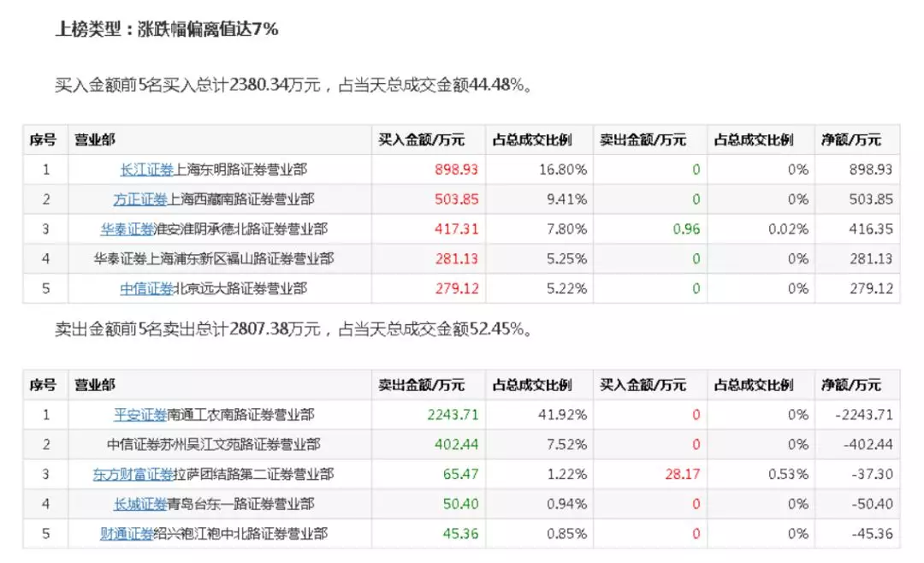Click the 0.02% ratio cell
This screenshot has height=563, width=924.
(788, 228)
